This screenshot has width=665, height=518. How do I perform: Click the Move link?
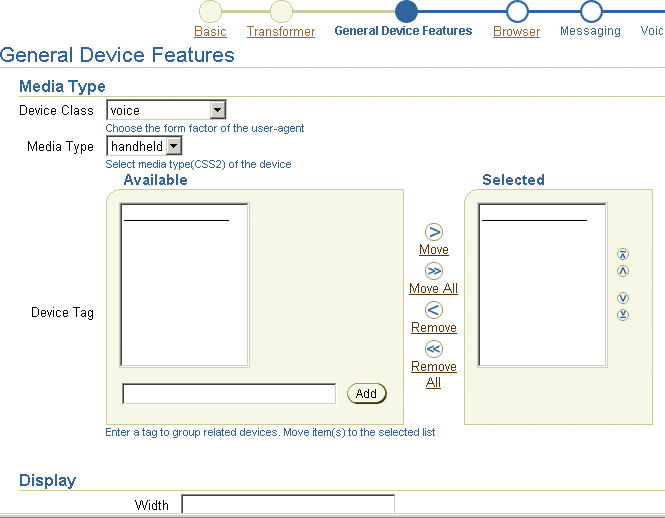[434, 249]
